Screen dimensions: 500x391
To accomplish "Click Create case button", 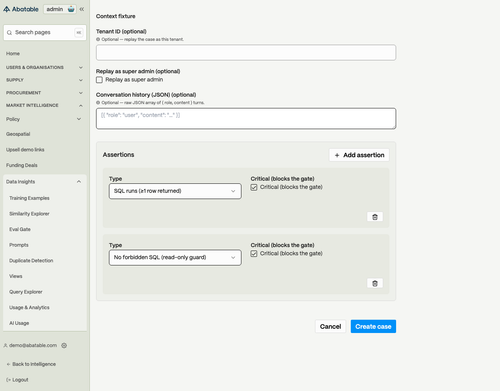I will 373,326.
